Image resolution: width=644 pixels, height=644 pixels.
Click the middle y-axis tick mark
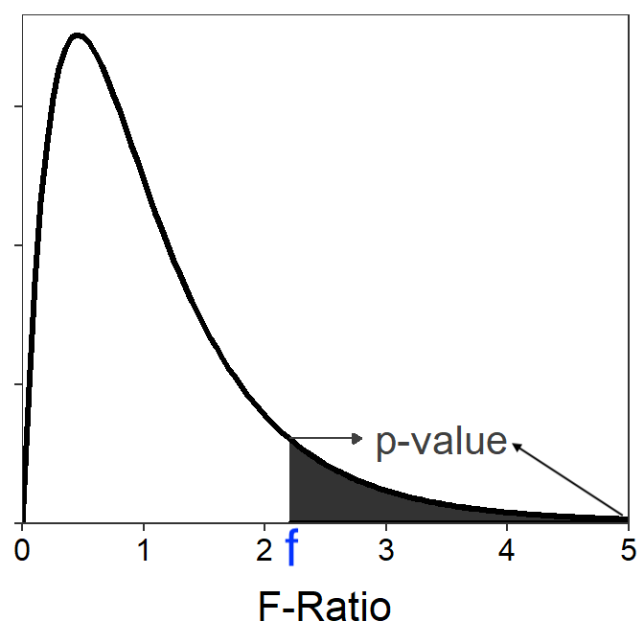18,245
